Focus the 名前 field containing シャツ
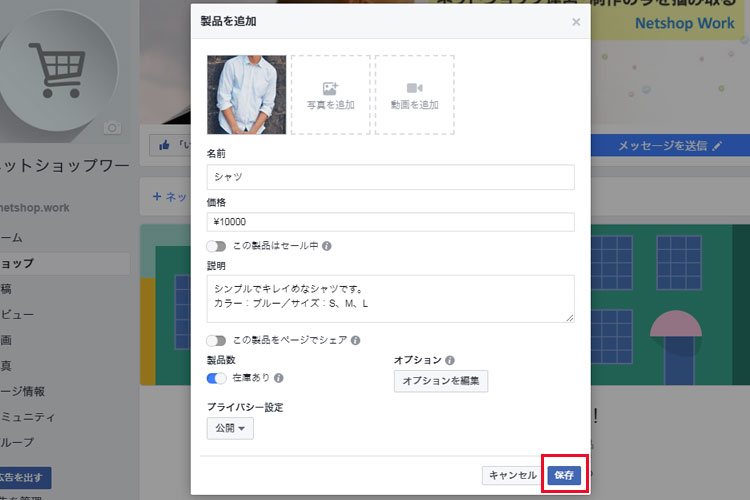The height and width of the screenshot is (500, 750). coord(390,177)
